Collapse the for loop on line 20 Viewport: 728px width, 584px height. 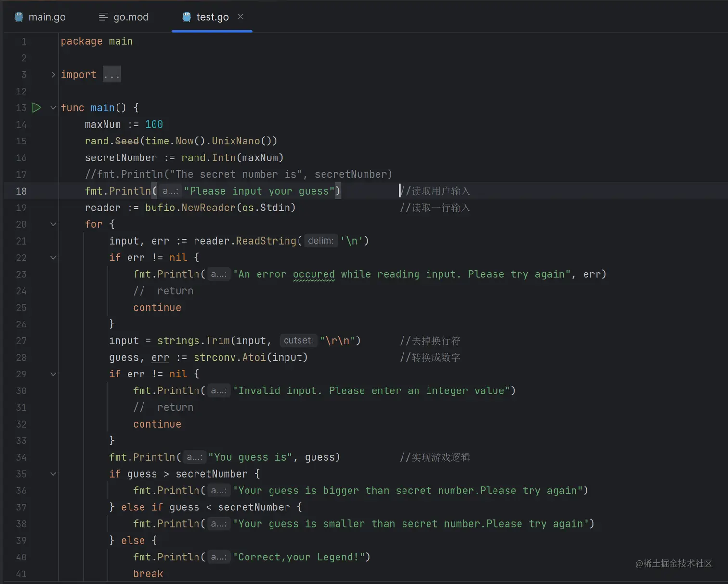pos(53,224)
